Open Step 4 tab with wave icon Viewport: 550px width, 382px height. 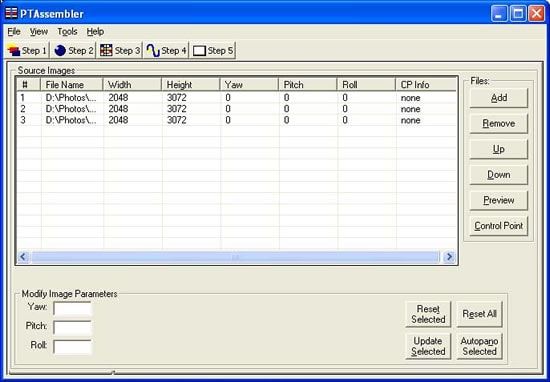point(167,51)
